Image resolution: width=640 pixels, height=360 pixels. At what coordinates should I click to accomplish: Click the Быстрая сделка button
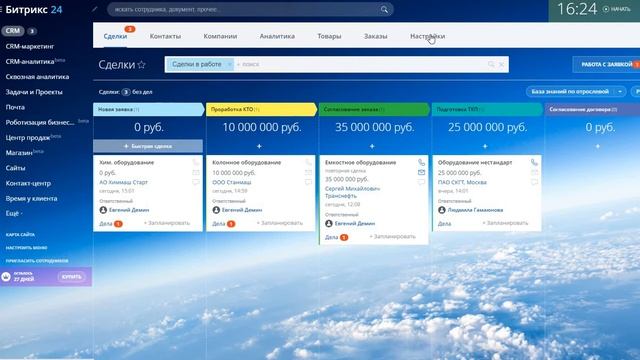pyautogui.click(x=148, y=146)
